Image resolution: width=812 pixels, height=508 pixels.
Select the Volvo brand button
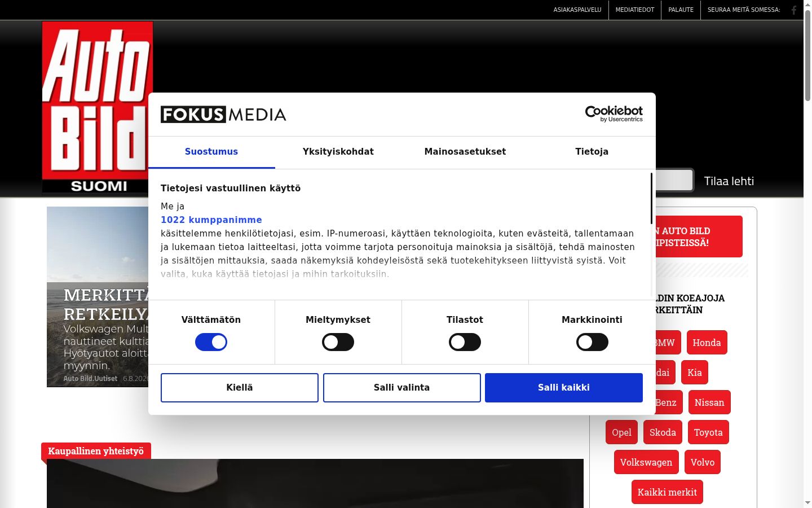[703, 462]
